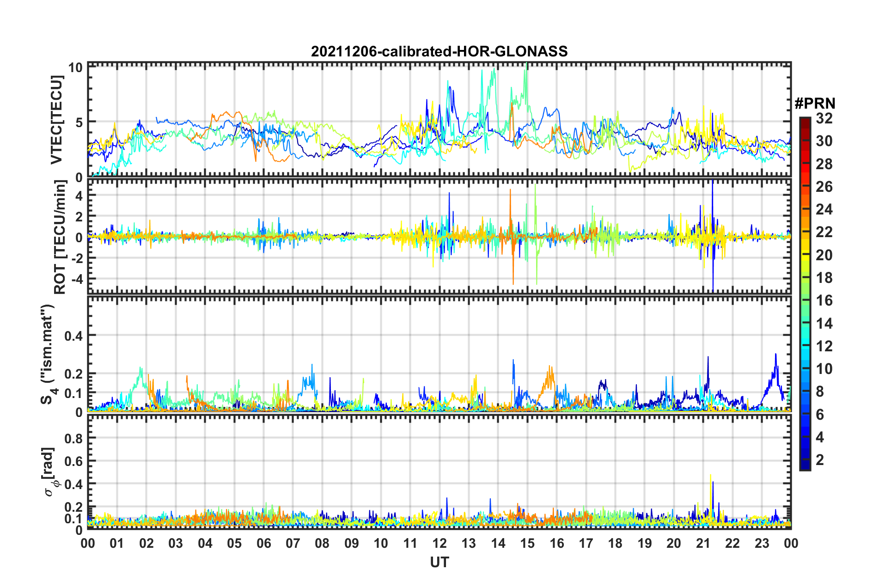Click the 21 hour tick label
The width and height of the screenshot is (879, 588).
click(703, 543)
